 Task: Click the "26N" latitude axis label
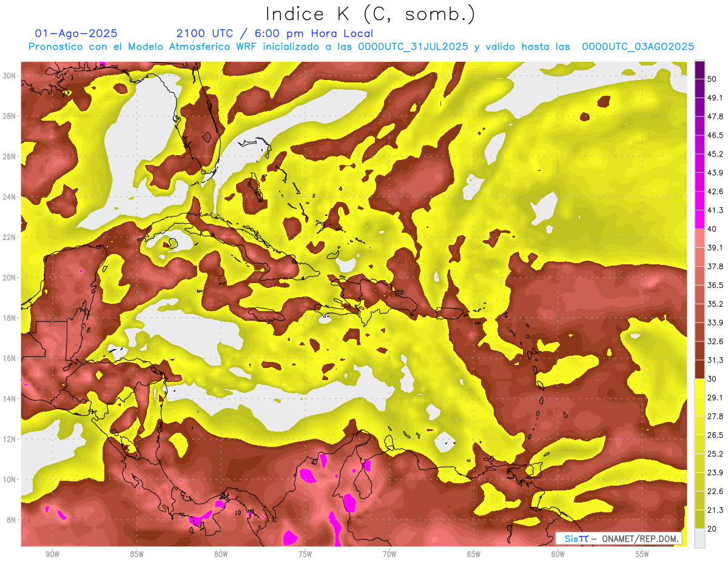click(x=10, y=156)
